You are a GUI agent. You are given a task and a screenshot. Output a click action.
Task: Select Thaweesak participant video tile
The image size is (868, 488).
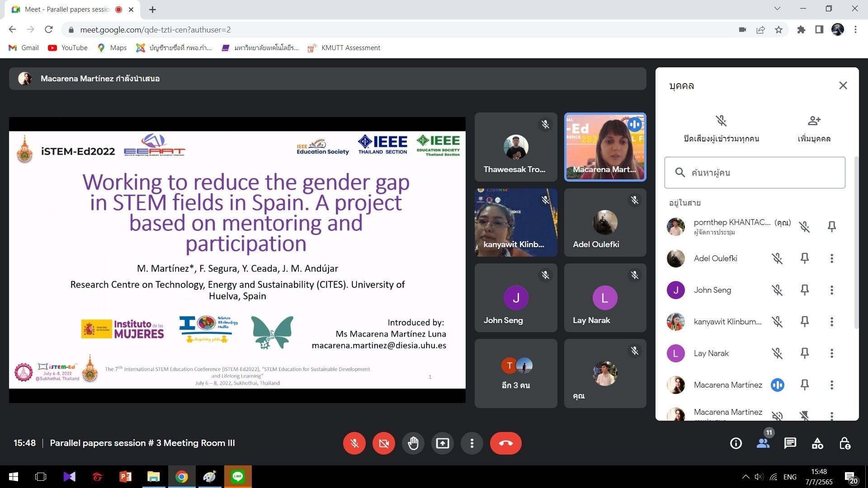(x=516, y=147)
